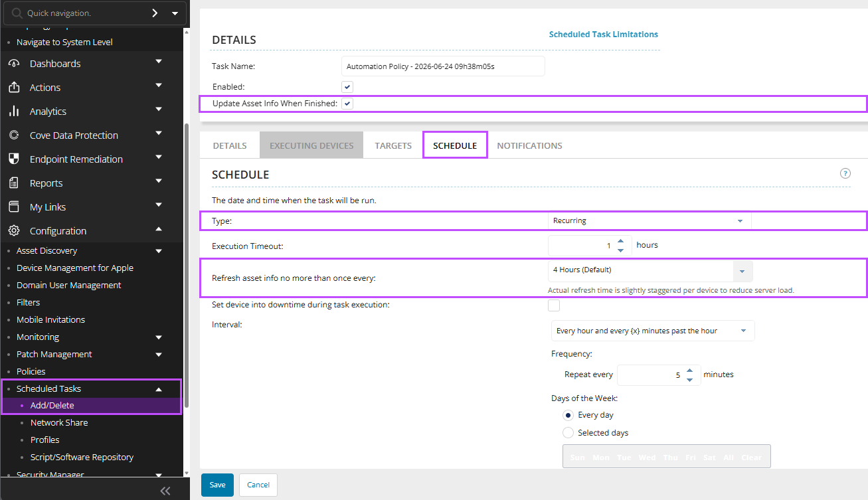Click the Analytics bar chart icon
This screenshot has width=868, height=500.
pyautogui.click(x=14, y=112)
